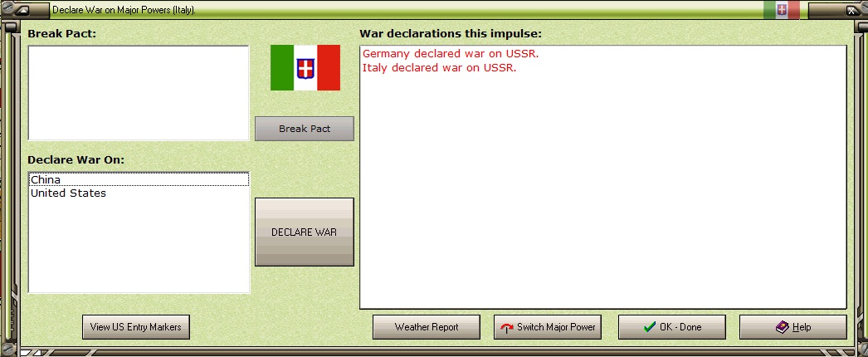Click 'Germany declared war on USSR' entry
Viewport: 868px width, 357px height.
click(451, 54)
